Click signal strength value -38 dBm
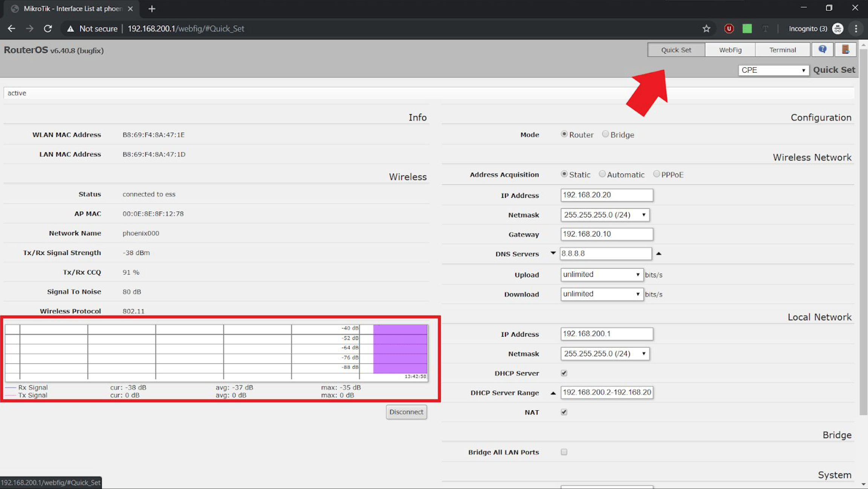Screen dimensions: 868x489 tap(136, 253)
